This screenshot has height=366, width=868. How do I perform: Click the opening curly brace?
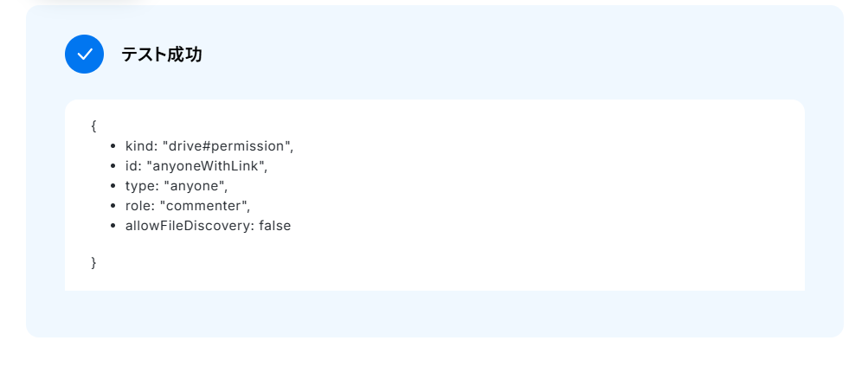93,126
